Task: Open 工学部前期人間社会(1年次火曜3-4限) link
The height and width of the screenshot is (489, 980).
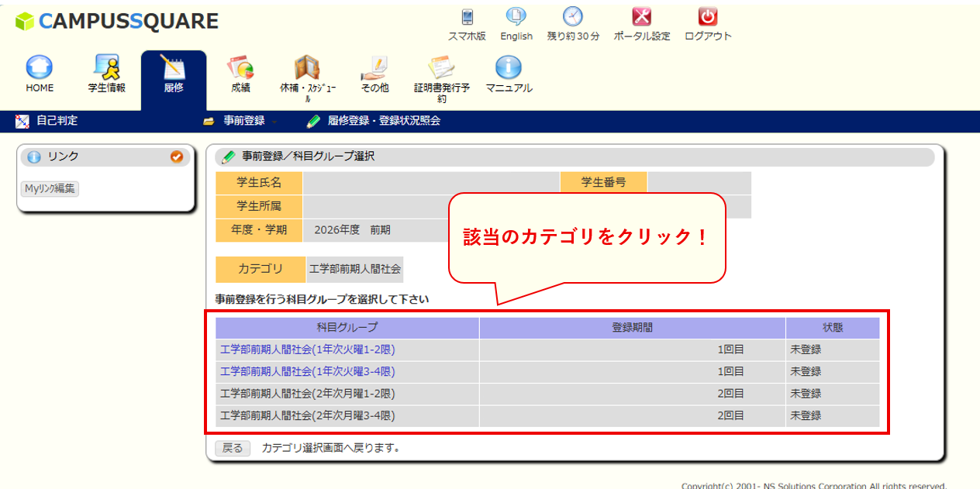Action: coord(308,371)
